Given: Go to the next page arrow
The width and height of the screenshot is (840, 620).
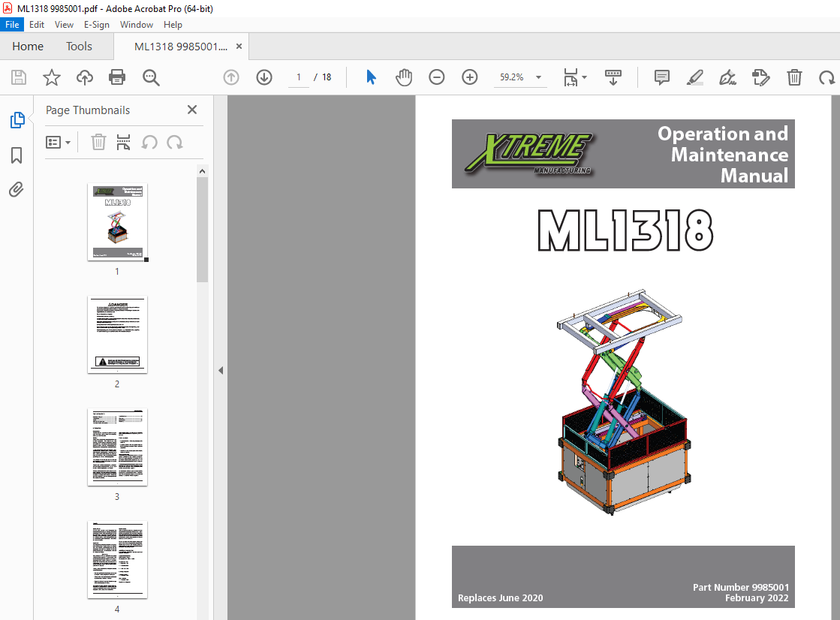Looking at the screenshot, I should 264,78.
